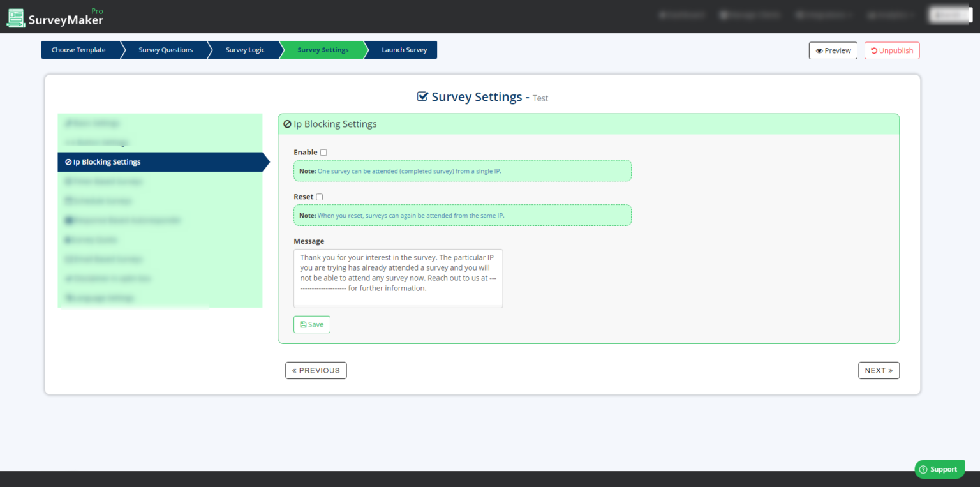Screen dimensions: 980x487
Task: Select the Choose Template step
Action: 78,50
